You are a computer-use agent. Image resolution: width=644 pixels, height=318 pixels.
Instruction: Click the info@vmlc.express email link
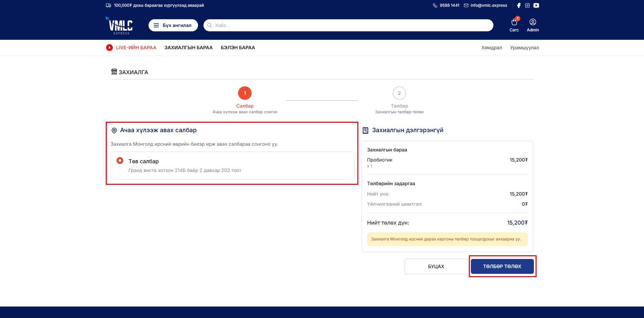[x=488, y=5]
